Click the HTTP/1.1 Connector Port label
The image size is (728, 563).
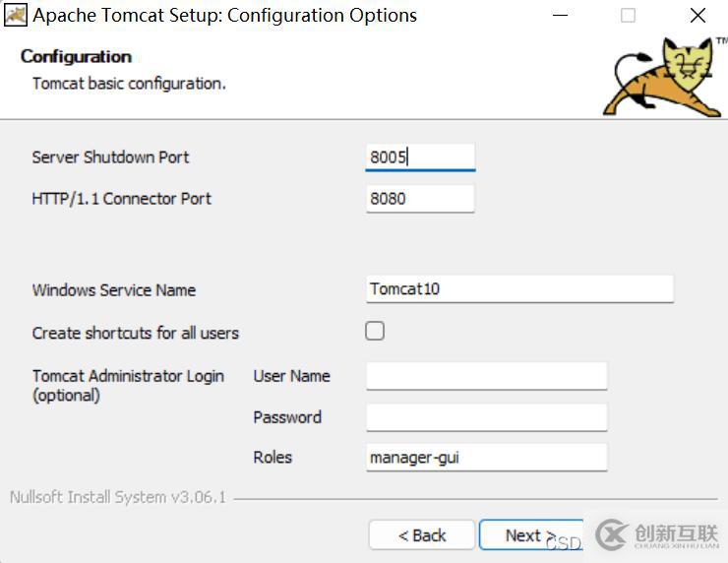[121, 199]
